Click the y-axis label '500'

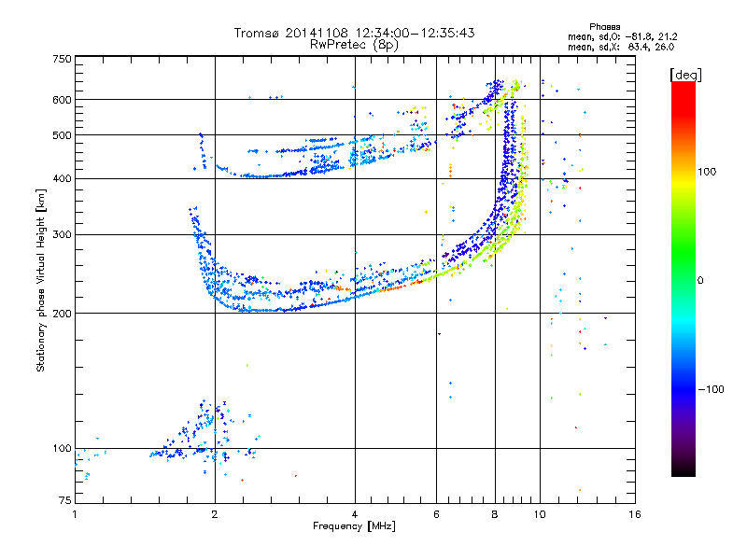pos(62,135)
